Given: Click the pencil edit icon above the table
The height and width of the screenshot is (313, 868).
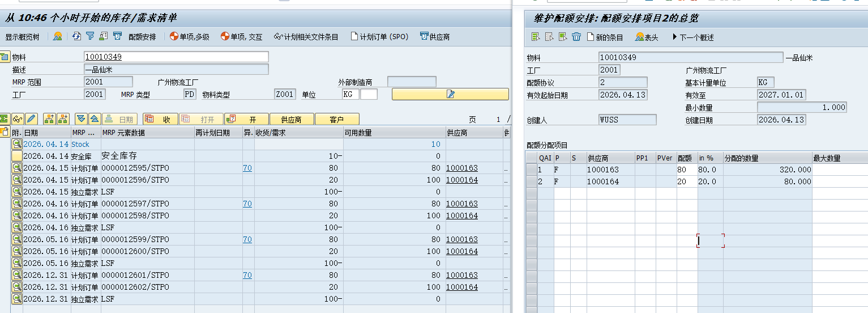Looking at the screenshot, I should coord(31,119).
